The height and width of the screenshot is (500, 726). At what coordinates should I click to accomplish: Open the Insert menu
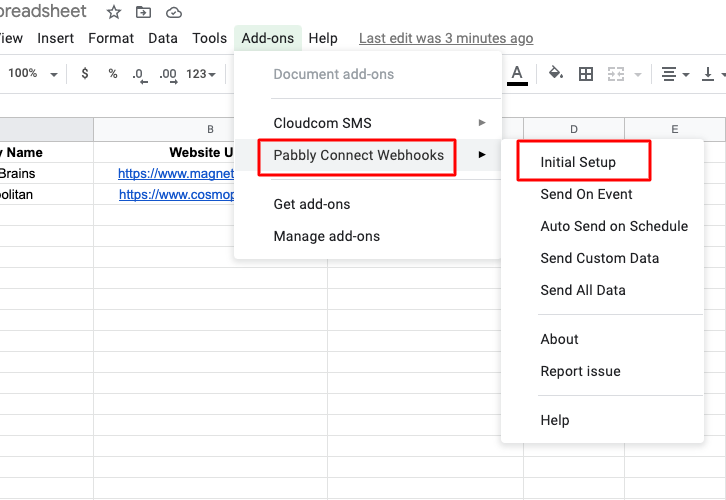click(56, 38)
